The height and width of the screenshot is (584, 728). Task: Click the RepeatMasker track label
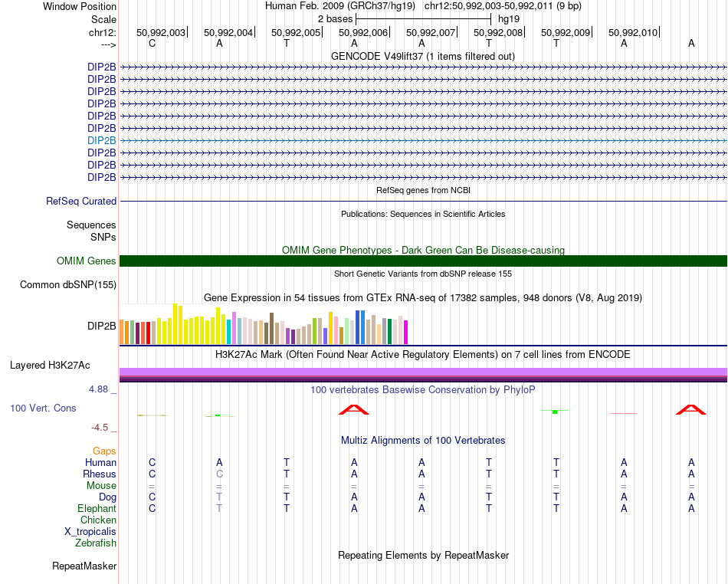[84, 566]
